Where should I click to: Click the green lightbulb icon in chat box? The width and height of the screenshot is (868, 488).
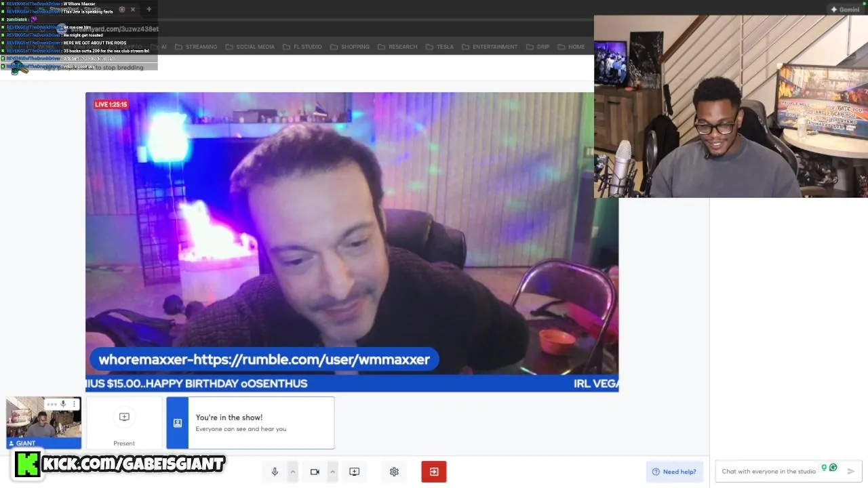(x=824, y=468)
